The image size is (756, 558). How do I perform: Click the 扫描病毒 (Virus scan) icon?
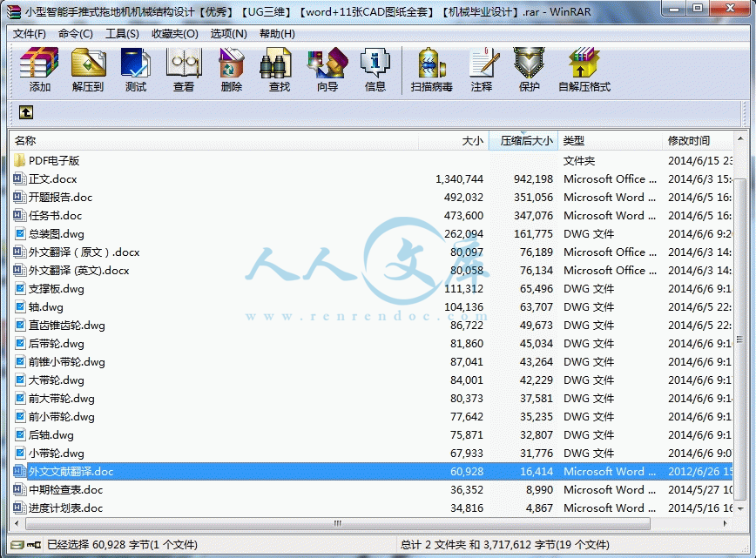[431, 64]
